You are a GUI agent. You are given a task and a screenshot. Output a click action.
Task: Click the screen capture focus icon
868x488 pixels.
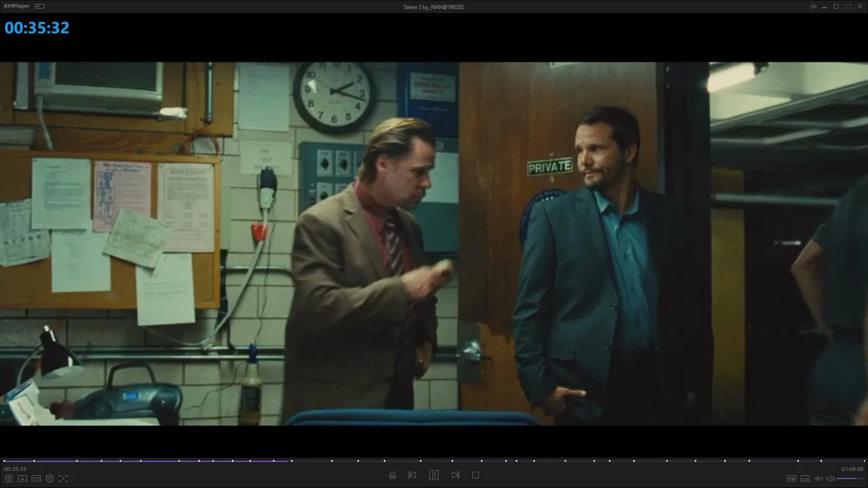click(63, 479)
